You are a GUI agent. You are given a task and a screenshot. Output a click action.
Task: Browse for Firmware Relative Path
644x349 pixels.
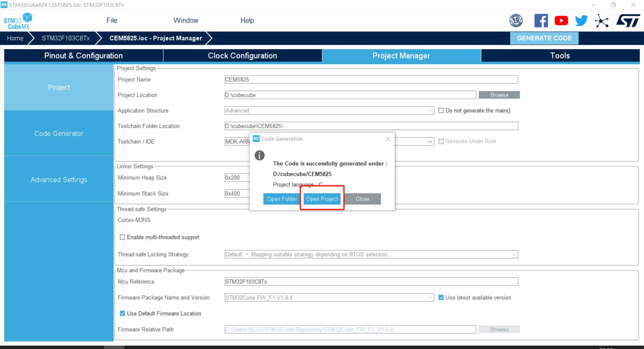click(499, 330)
